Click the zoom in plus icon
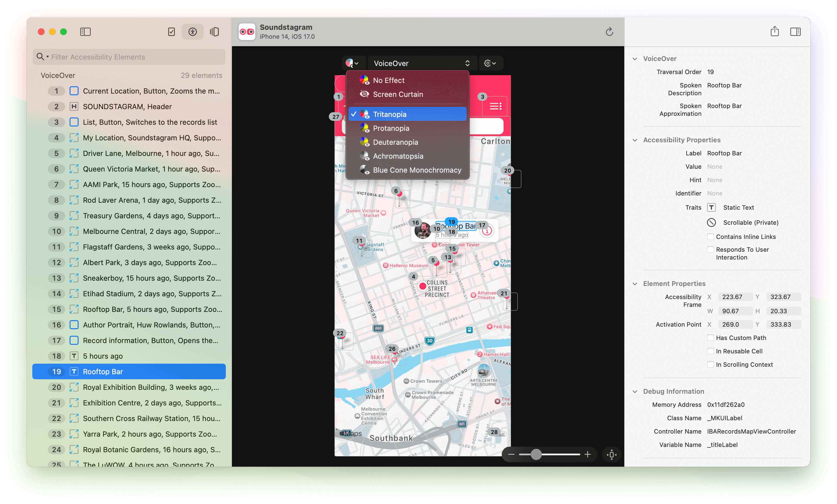Image resolution: width=837 pixels, height=504 pixels. click(x=588, y=454)
